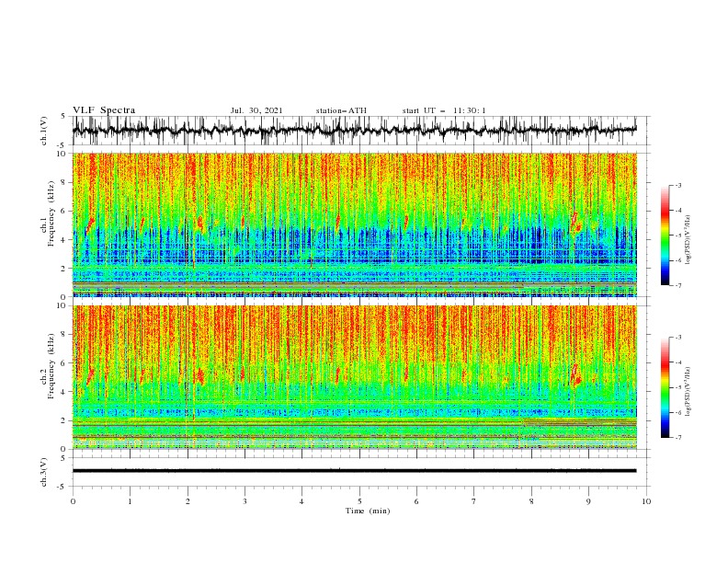Click the ch.3 flat black trace
Screen dimensions: 728x563
click(354, 471)
